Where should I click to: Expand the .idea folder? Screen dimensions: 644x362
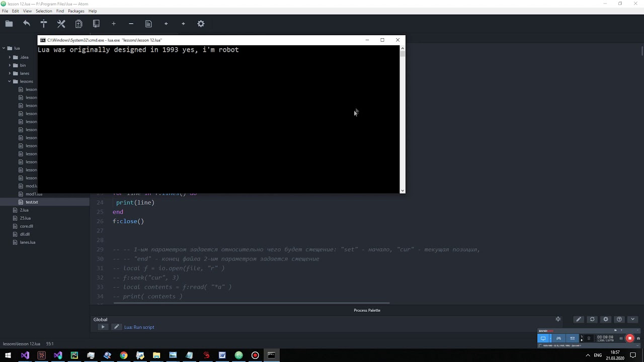click(x=10, y=57)
